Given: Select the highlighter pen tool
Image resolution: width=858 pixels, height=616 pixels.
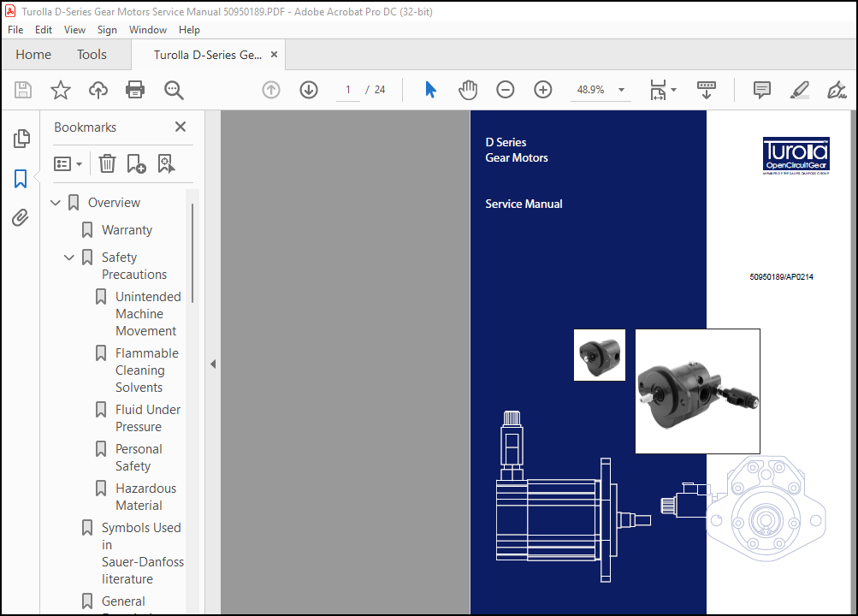Looking at the screenshot, I should (x=800, y=90).
